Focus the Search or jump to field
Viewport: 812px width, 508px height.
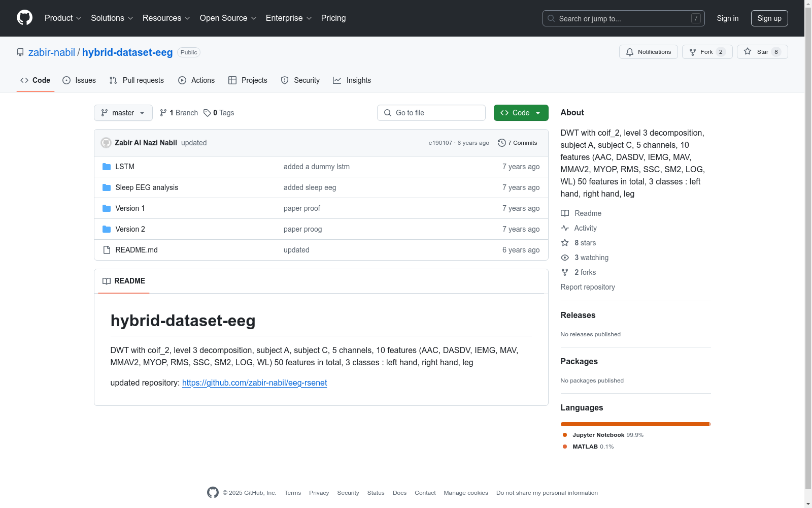coord(623,18)
